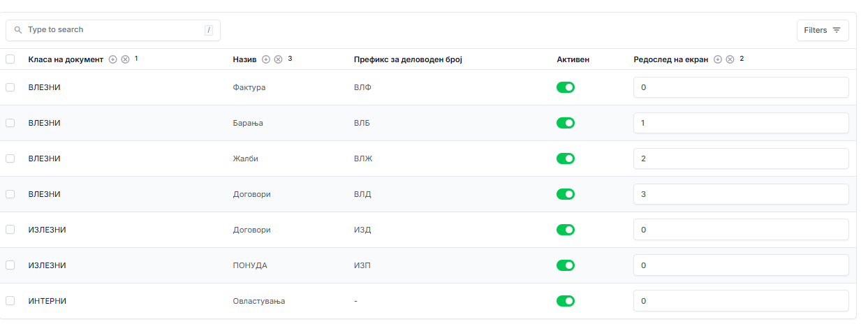Toggle Активен switch for Жалби
This screenshot has height=324, width=868.
point(566,159)
